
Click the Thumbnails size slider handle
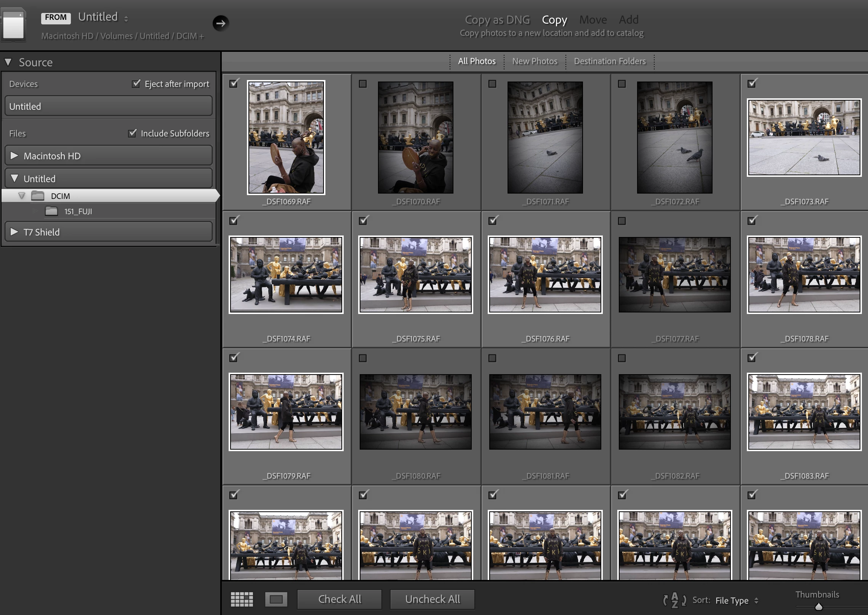click(x=818, y=607)
